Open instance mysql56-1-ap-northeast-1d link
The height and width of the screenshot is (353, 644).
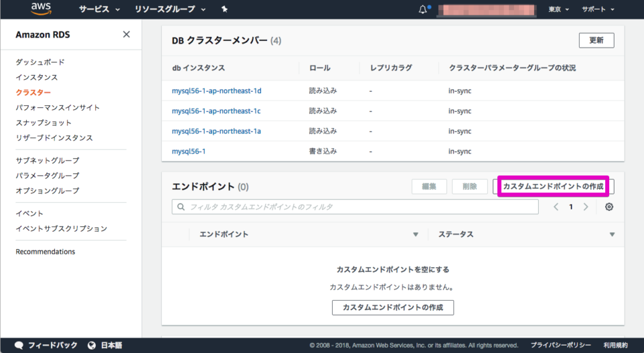tap(217, 91)
